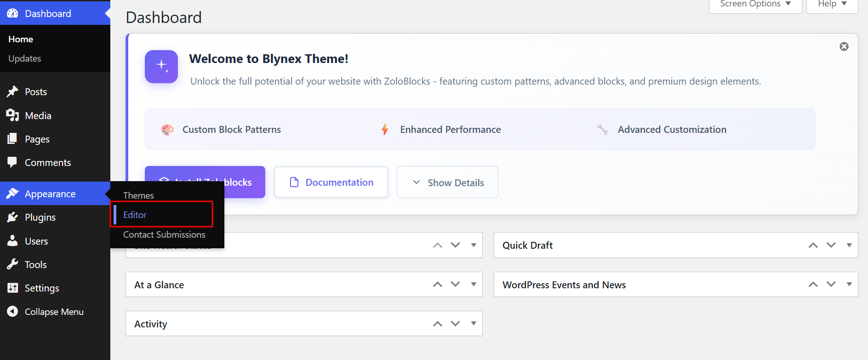Move At a Glance panel down
The image size is (868, 360).
click(x=456, y=285)
